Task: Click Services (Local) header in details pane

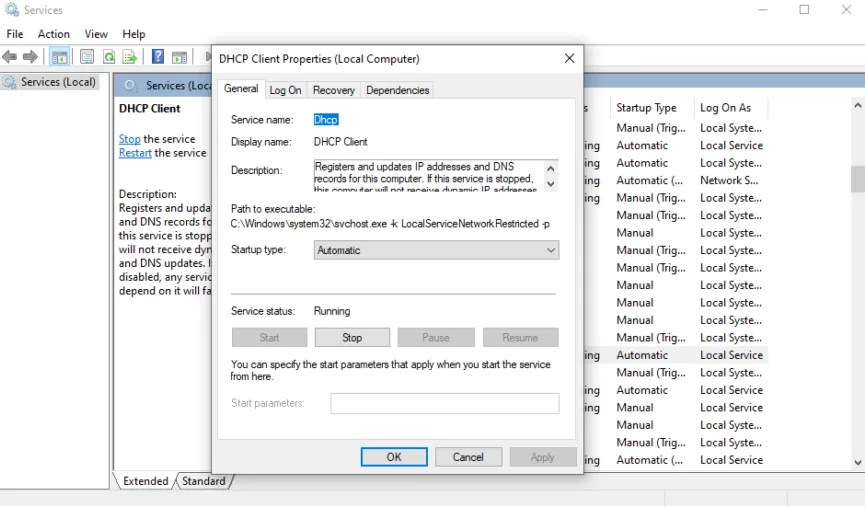Action: pos(178,86)
